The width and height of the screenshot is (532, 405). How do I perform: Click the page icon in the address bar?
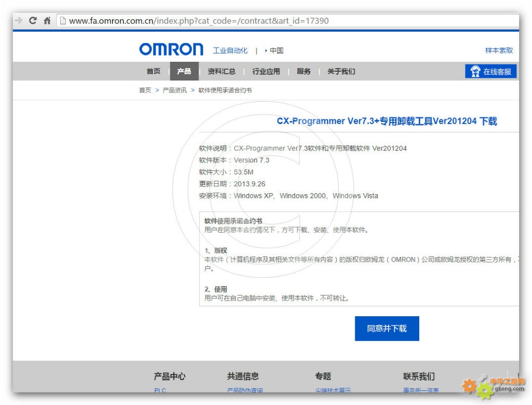coord(63,21)
